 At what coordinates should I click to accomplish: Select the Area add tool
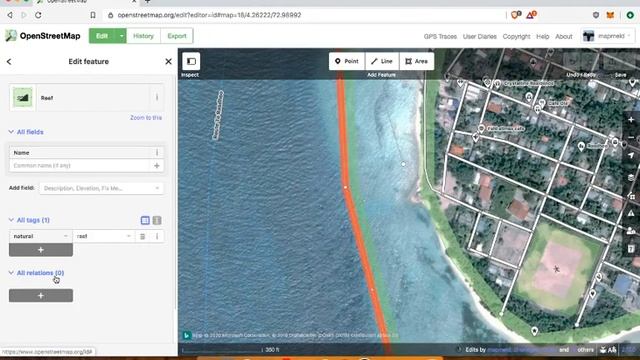coord(416,61)
